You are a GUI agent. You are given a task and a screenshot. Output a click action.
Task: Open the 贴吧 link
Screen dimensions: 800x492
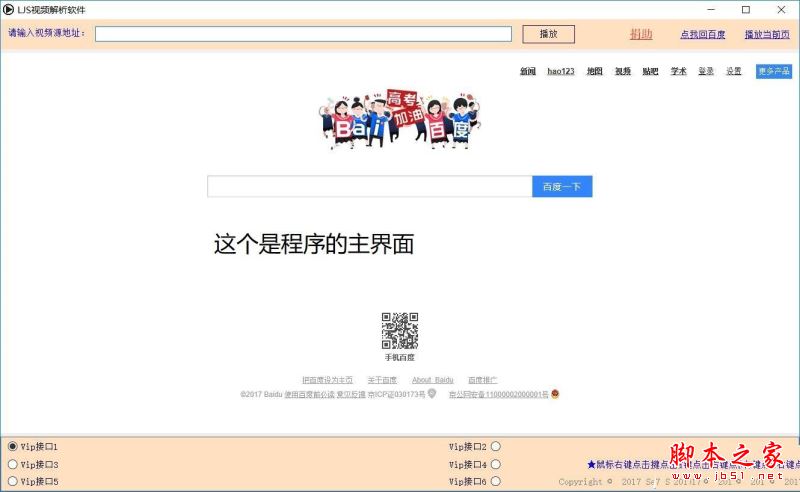tap(651, 71)
